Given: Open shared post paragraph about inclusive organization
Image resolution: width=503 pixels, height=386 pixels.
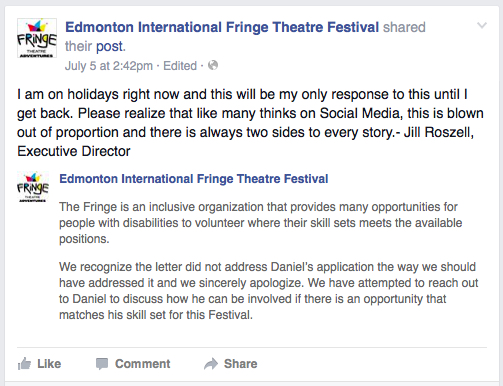Looking at the screenshot, I should 261,223.
